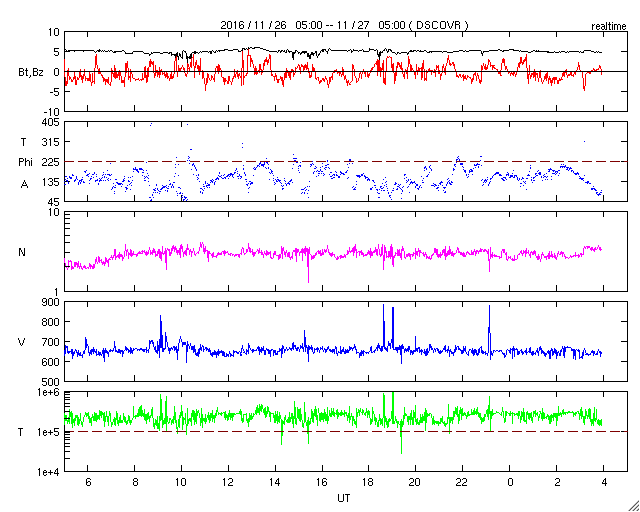This screenshot has height=512, width=640.
Task: Click the 'Bt,Bz' axis label
Action: (31, 72)
